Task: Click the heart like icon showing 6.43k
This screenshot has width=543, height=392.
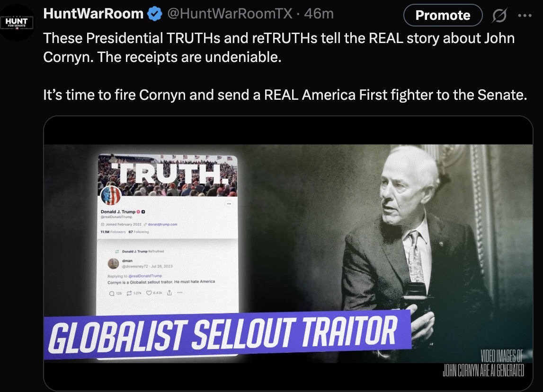Action: click(x=149, y=293)
